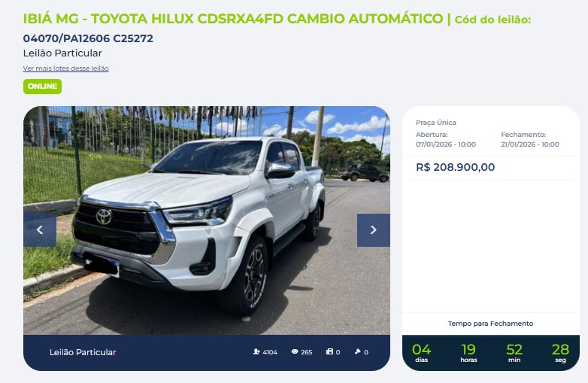Click the Praça Única label

pyautogui.click(x=436, y=123)
